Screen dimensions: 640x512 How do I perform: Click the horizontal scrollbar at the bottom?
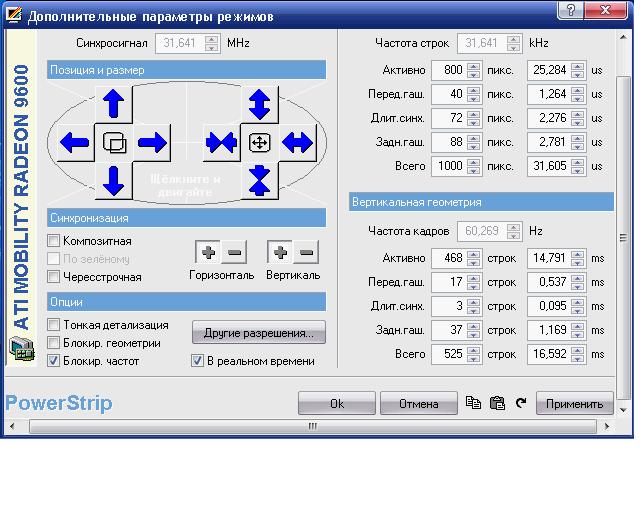coord(312,426)
